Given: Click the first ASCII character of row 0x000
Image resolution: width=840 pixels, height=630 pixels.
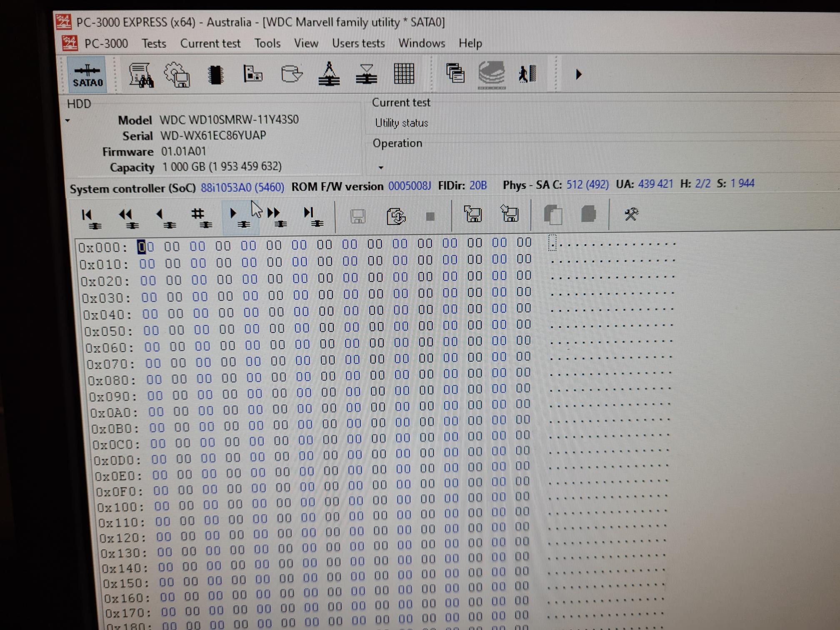Looking at the screenshot, I should [552, 244].
